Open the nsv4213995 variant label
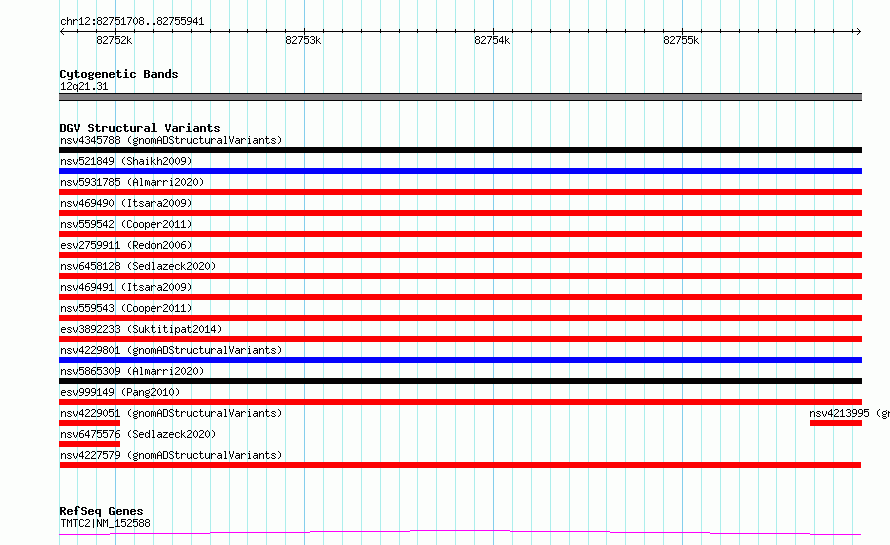Image resolution: width=890 pixels, height=545 pixels. (x=849, y=413)
